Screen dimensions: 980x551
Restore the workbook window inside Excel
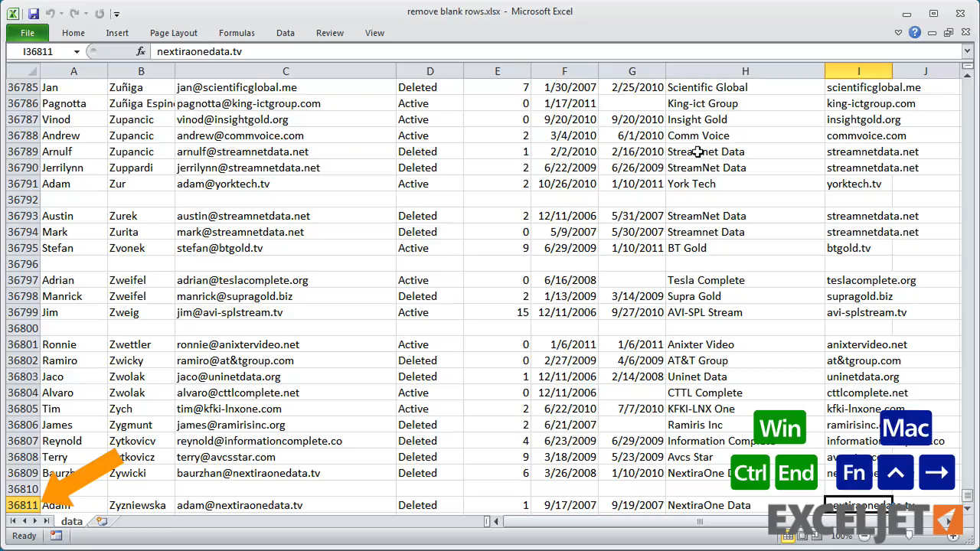(x=949, y=33)
